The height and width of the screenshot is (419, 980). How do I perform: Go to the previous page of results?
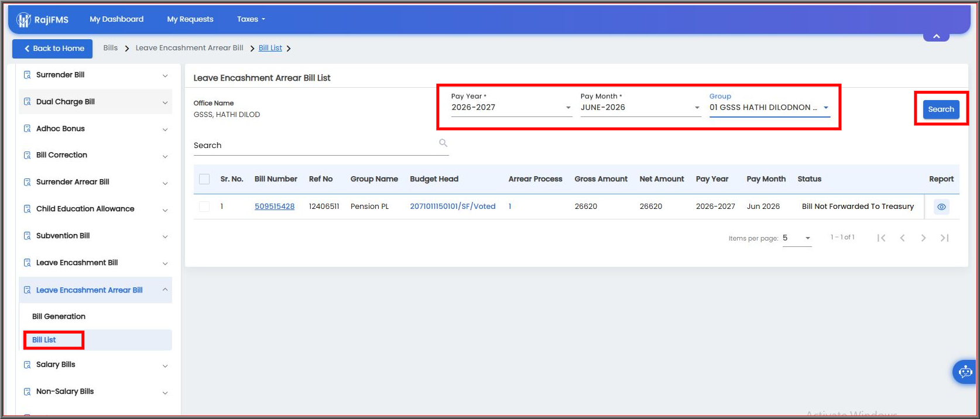coord(902,238)
